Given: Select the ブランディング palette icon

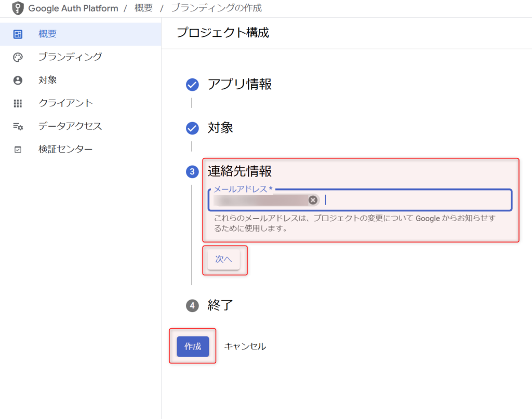Looking at the screenshot, I should (18, 57).
